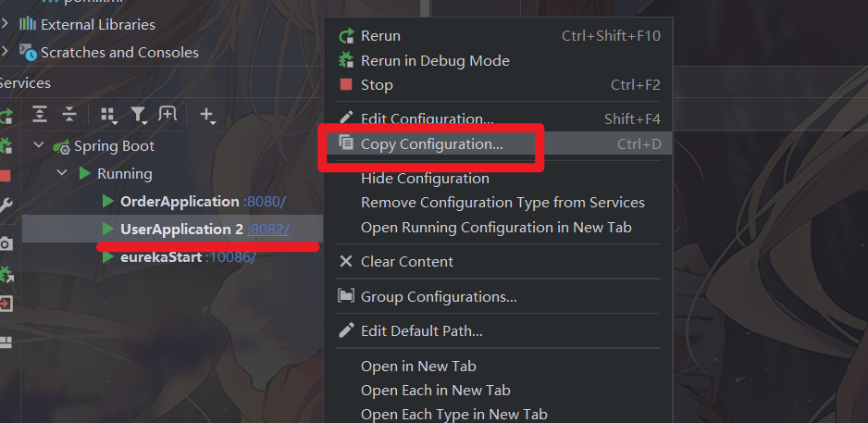This screenshot has width=868, height=423.
Task: Open the :8082/ link of UserApplication 2
Action: click(267, 229)
